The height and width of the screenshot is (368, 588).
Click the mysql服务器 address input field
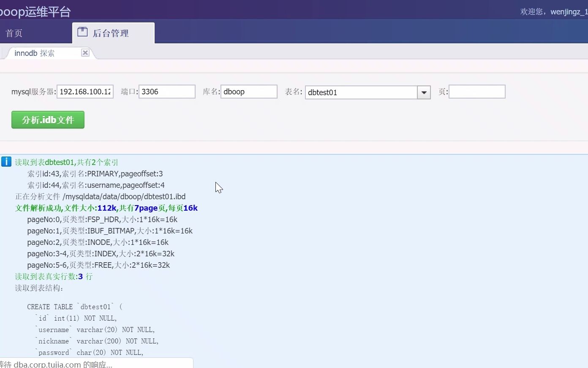(84, 91)
